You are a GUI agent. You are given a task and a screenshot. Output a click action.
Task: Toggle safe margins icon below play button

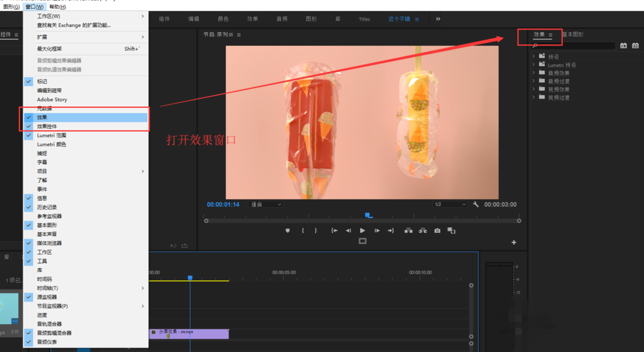click(x=362, y=241)
